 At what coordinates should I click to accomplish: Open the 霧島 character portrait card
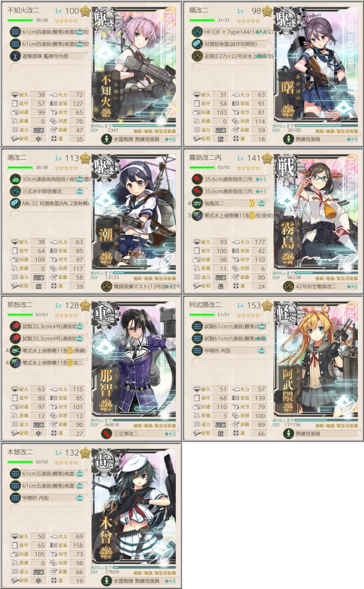point(316,213)
